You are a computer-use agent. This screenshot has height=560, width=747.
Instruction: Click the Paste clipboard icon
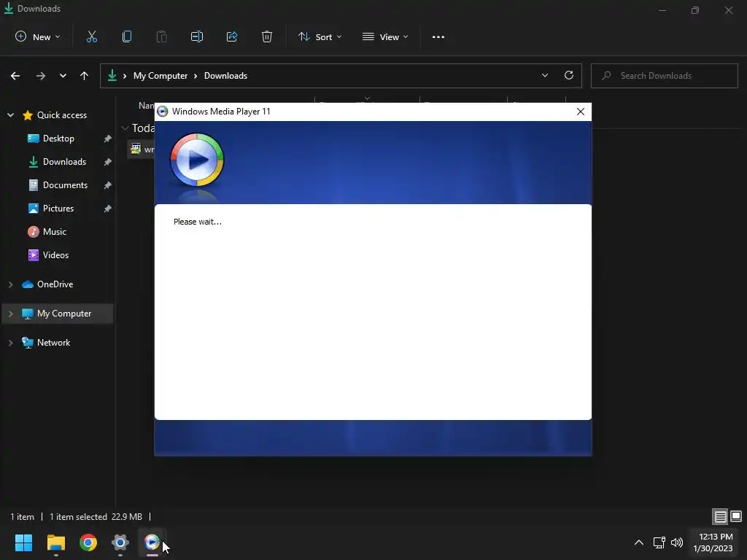pos(162,36)
